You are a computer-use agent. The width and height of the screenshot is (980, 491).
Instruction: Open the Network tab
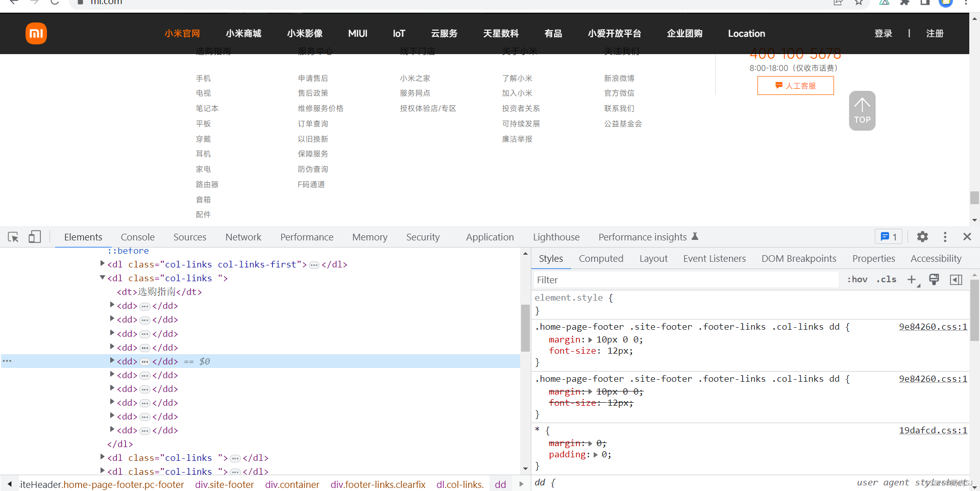coord(243,237)
